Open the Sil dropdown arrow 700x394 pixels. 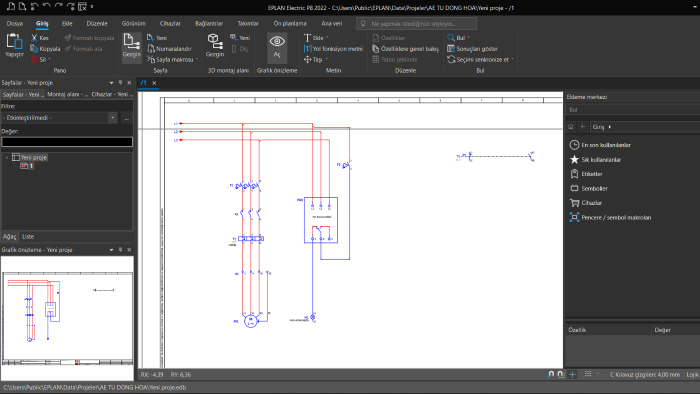coord(50,59)
